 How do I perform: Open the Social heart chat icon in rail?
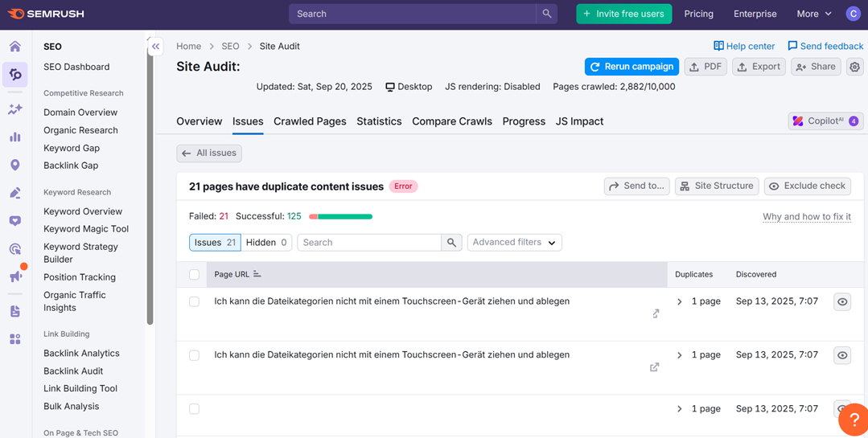15,221
